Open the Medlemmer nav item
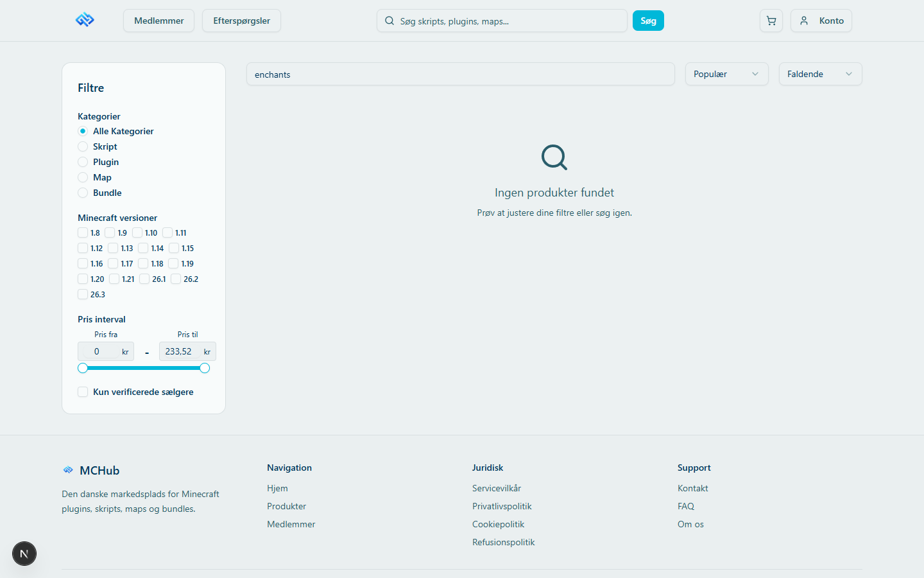924x578 pixels. [158, 21]
